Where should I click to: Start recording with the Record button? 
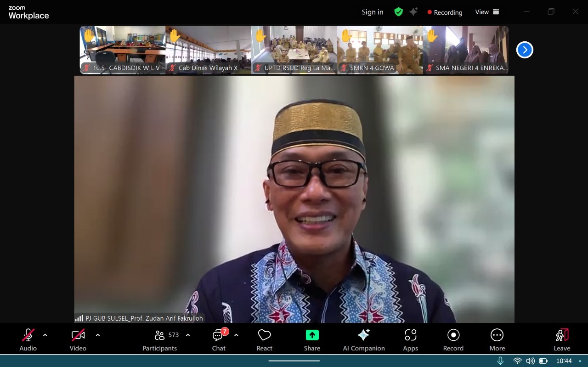tap(453, 340)
